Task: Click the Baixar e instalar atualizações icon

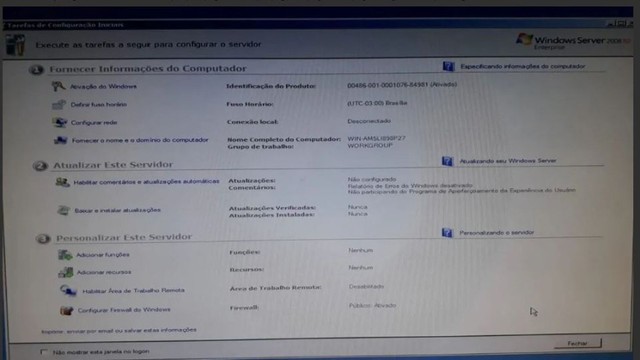Action: (63, 210)
